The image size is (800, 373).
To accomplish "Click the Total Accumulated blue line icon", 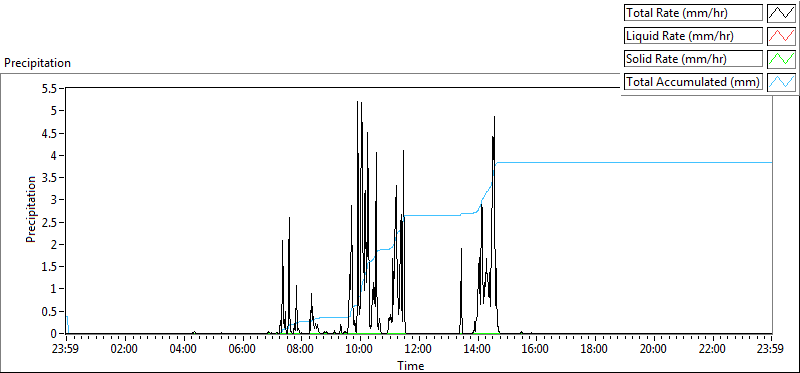I will coord(781,82).
